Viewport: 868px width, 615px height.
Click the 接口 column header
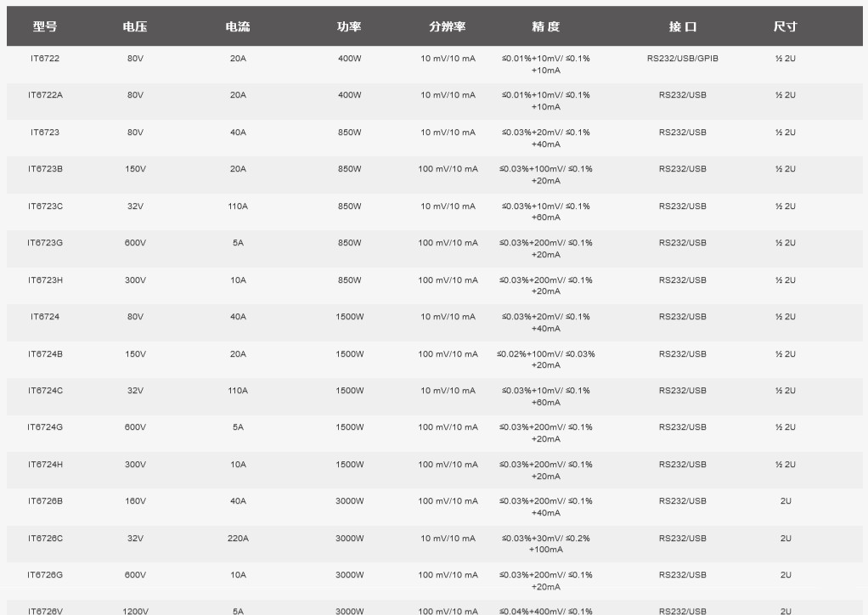click(682, 27)
